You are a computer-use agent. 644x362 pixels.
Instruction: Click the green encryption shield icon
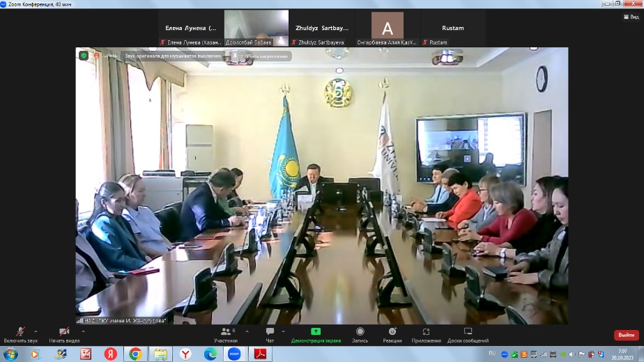point(84,55)
